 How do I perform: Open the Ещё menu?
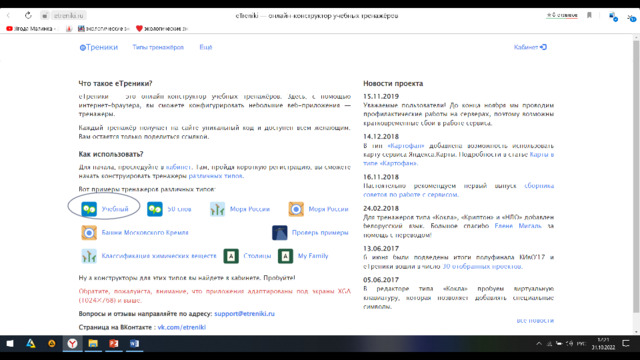pos(206,47)
